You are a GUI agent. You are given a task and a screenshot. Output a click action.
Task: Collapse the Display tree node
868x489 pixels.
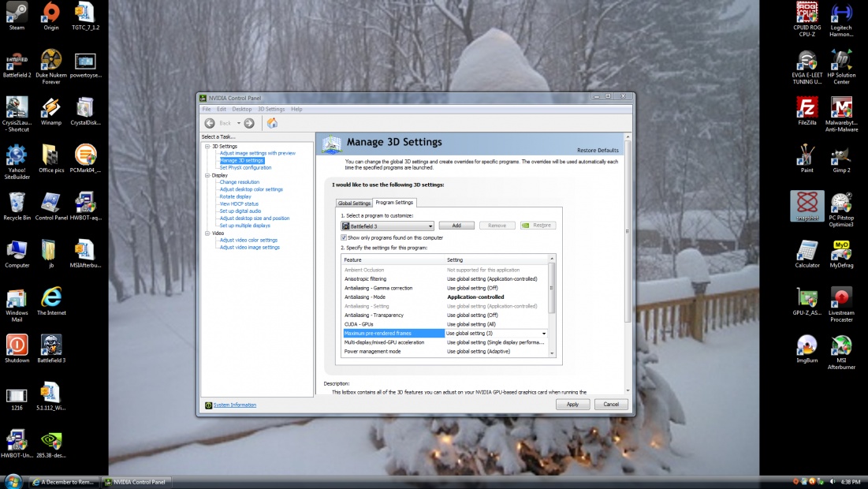click(x=207, y=175)
